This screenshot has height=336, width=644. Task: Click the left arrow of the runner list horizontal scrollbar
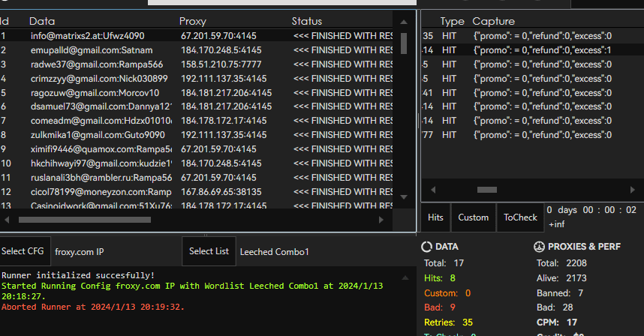(x=8, y=220)
